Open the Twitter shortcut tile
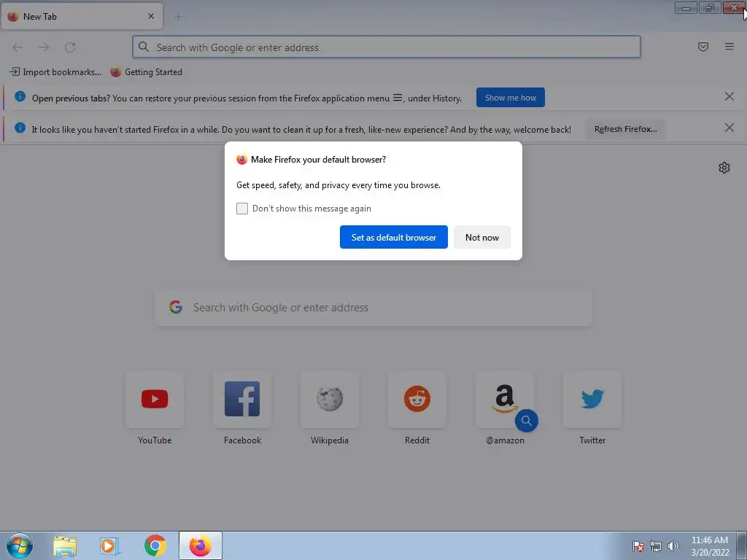The width and height of the screenshot is (747, 560). coord(592,399)
